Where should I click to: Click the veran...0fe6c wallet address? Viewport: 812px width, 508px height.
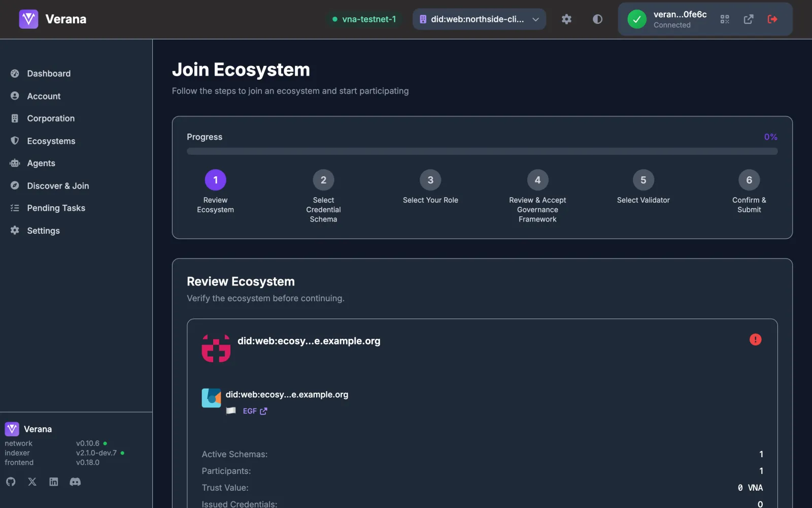coord(680,14)
